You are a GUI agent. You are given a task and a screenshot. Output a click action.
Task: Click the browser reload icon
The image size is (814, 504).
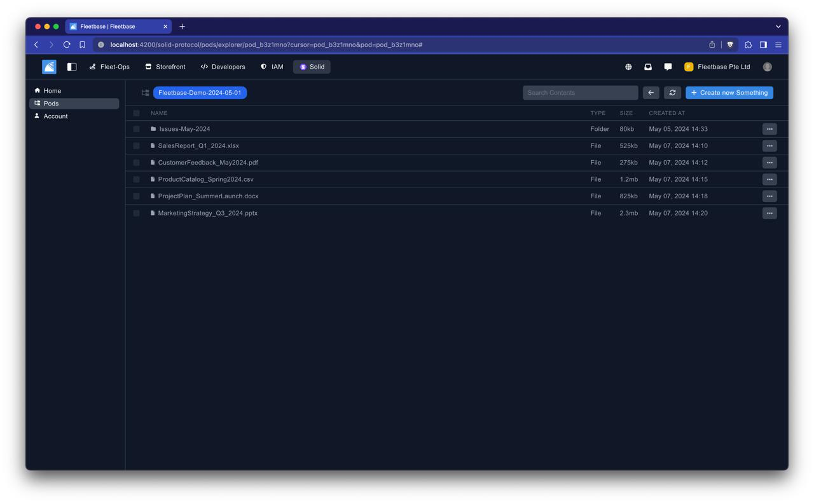coord(67,44)
